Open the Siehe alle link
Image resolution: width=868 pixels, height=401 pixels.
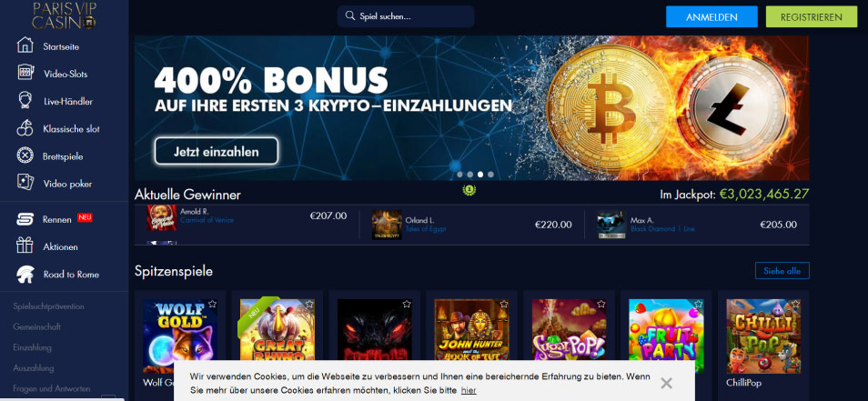782,270
